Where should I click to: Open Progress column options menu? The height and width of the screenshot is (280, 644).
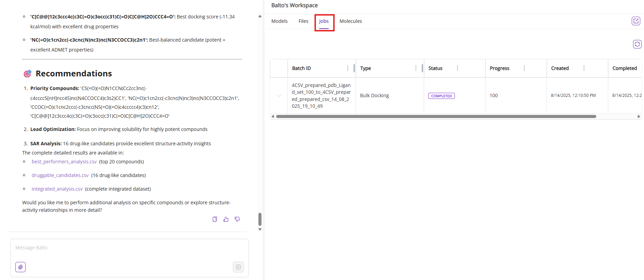pyautogui.click(x=524, y=68)
